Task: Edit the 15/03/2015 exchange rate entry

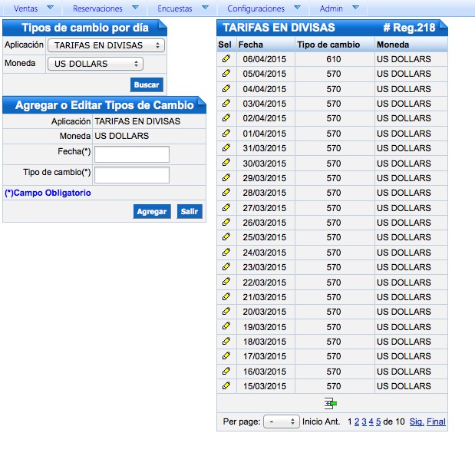Action: 226,386
